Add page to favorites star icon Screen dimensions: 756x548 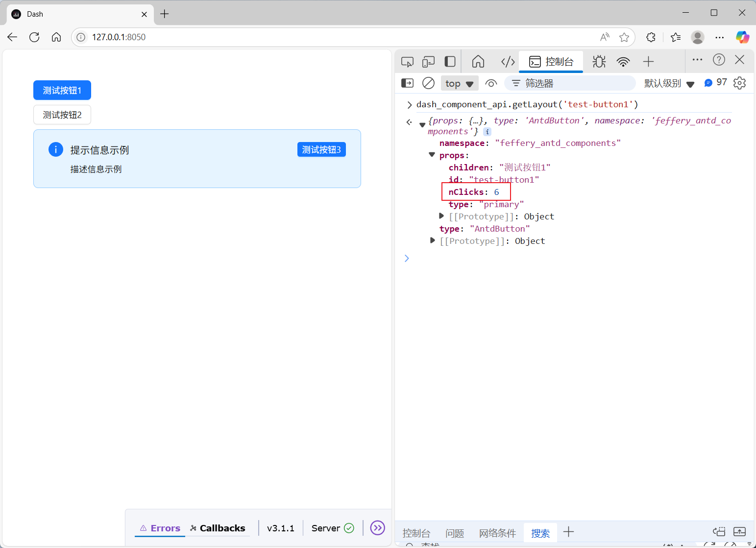tap(624, 37)
